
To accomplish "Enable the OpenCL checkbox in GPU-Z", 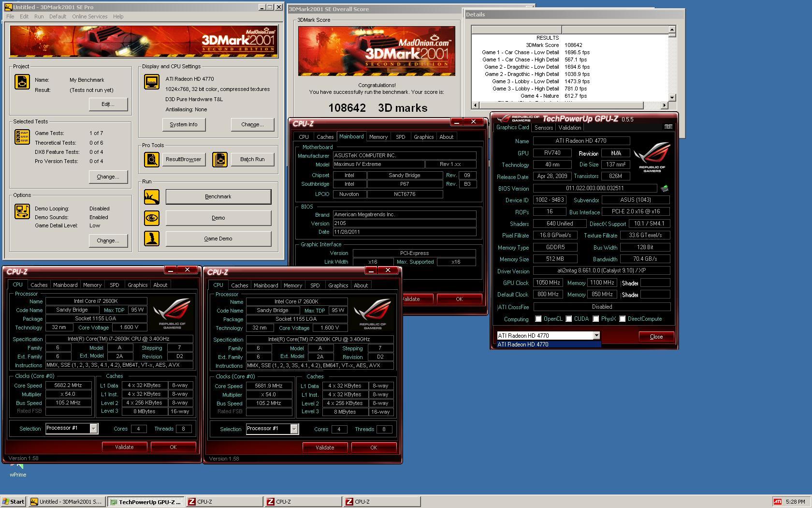I will pyautogui.click(x=538, y=319).
